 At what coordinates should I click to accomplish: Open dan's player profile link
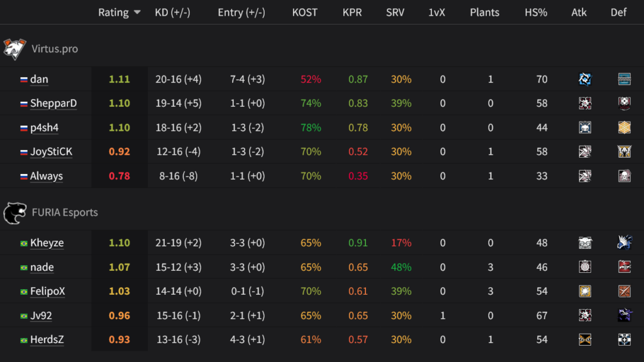(x=39, y=79)
